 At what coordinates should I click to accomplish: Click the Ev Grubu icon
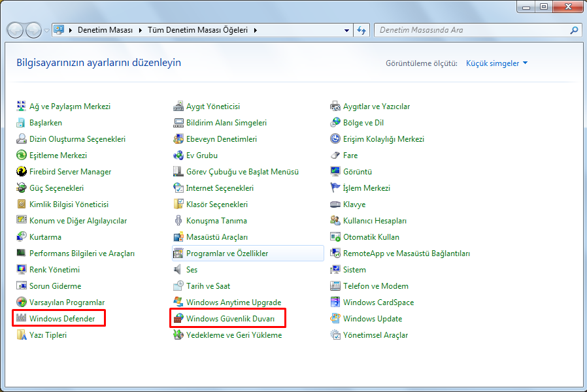(x=178, y=155)
